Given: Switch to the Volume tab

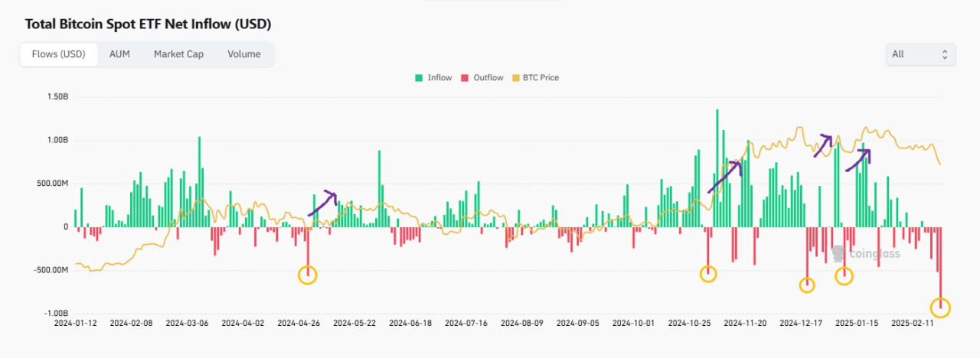Looking at the screenshot, I should pos(244,54).
